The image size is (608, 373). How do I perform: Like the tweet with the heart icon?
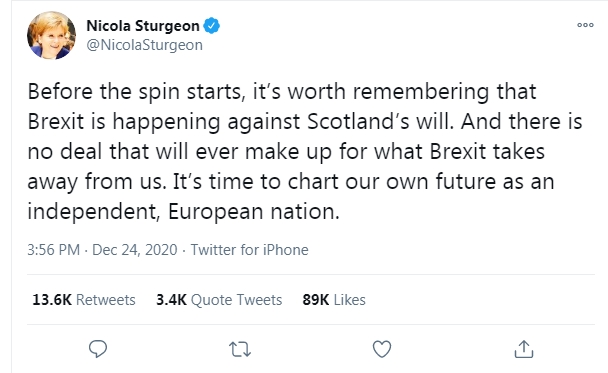(382, 349)
